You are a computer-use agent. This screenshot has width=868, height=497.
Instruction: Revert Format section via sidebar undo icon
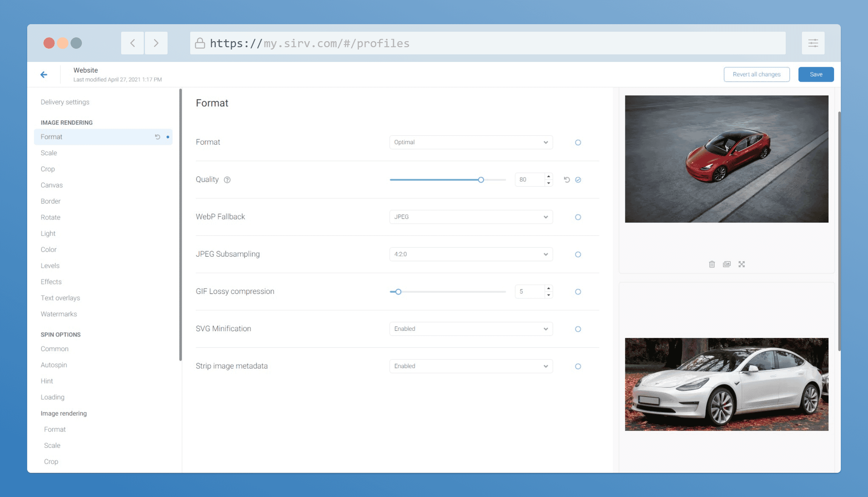[x=157, y=137]
